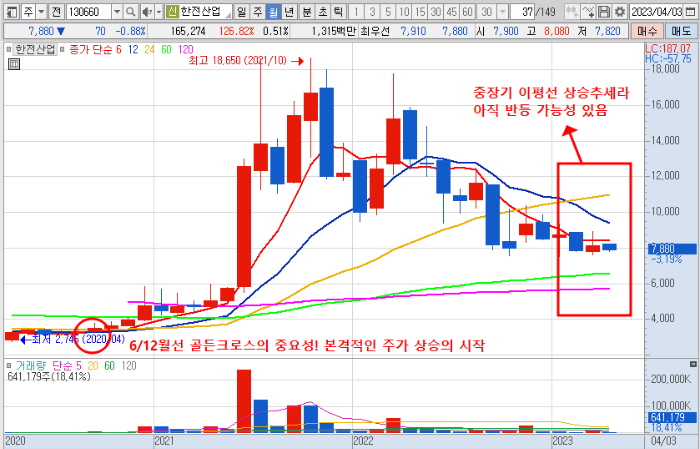Click the magenta 120 moving average legend
The image size is (700, 449).
(x=186, y=50)
